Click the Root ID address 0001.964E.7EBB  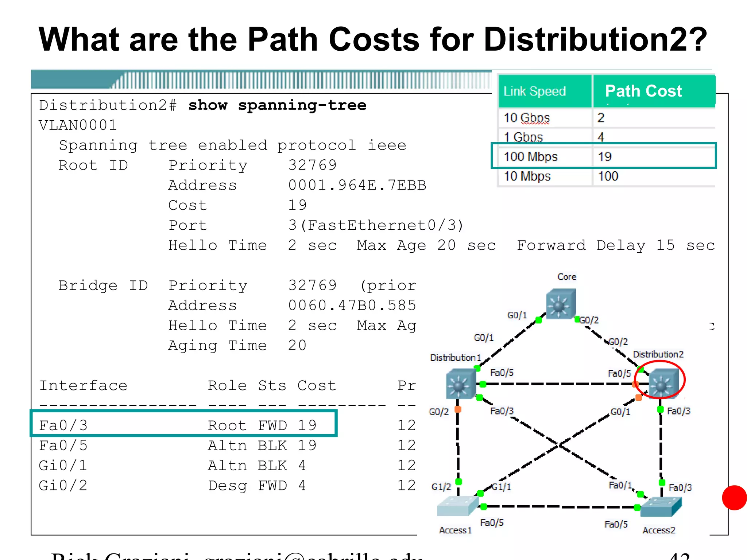click(357, 186)
